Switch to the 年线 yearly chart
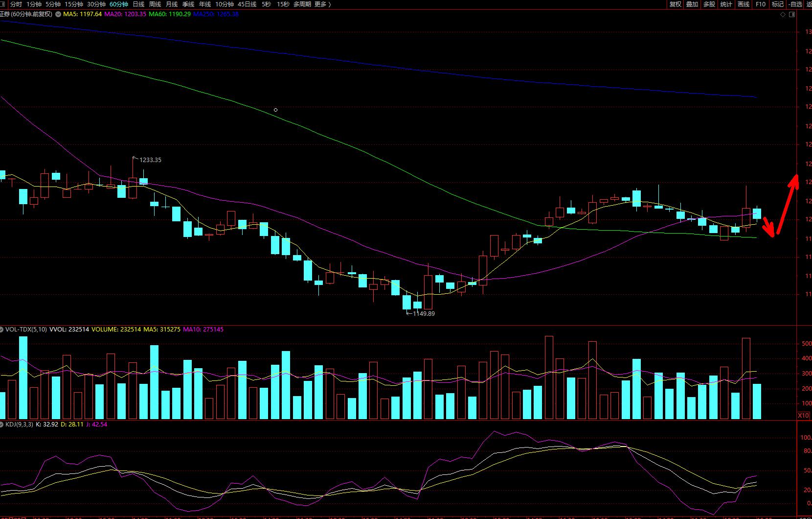Image resolution: width=812 pixels, height=519 pixels. (x=205, y=4)
